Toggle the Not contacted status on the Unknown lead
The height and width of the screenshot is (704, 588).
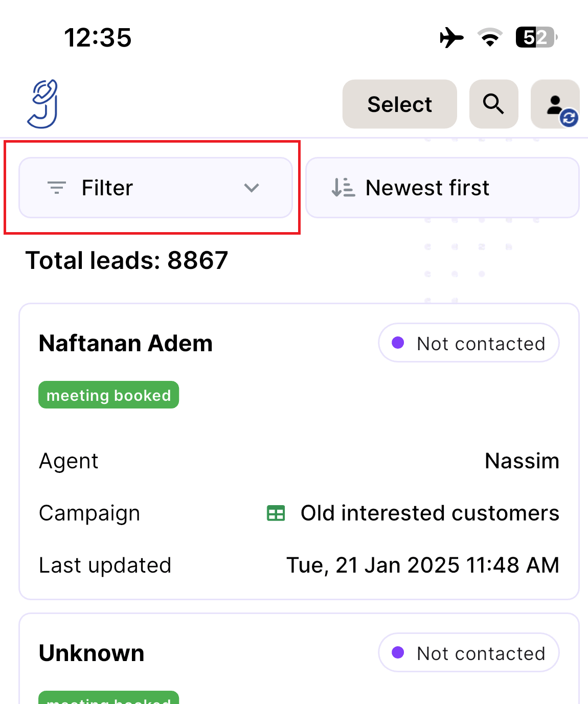point(468,652)
